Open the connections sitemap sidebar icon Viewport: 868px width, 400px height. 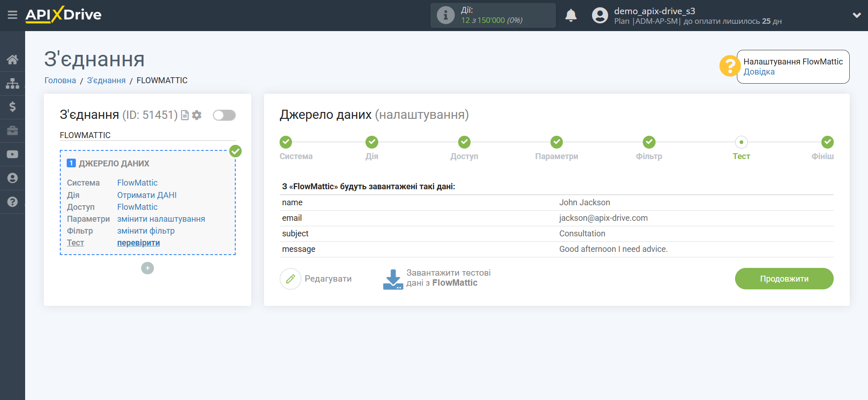click(12, 83)
